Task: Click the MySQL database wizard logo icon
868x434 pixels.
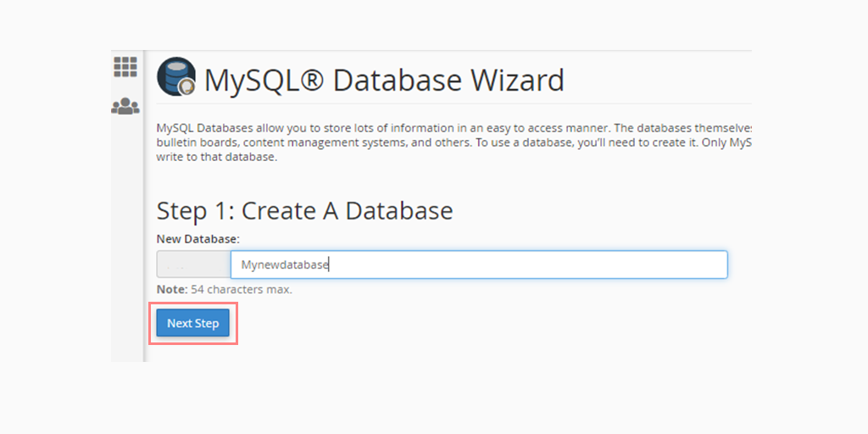Action: pos(176,77)
